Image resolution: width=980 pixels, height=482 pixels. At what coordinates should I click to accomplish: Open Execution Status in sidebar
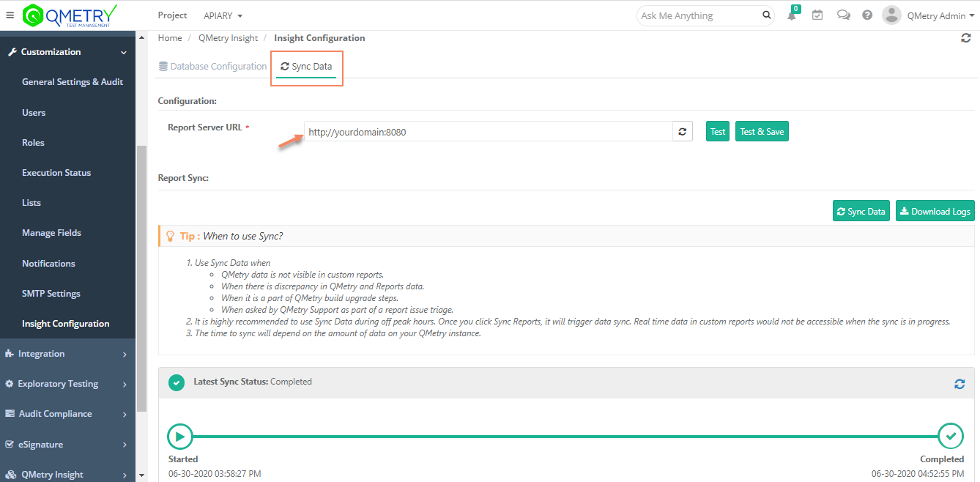coord(56,173)
